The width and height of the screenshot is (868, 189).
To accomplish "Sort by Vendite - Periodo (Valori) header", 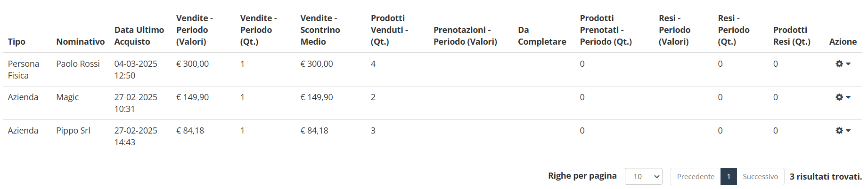I will point(195,30).
